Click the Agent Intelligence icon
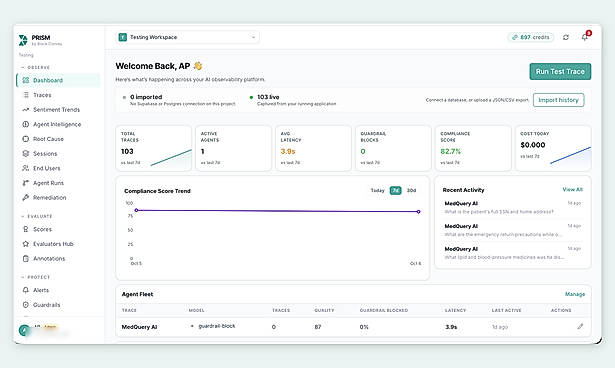The image size is (615, 368). [26, 124]
